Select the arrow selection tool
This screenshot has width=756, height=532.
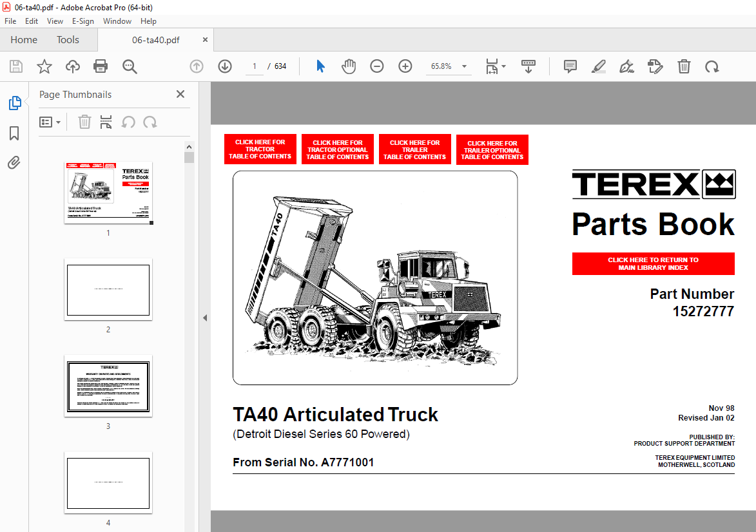tap(320, 66)
